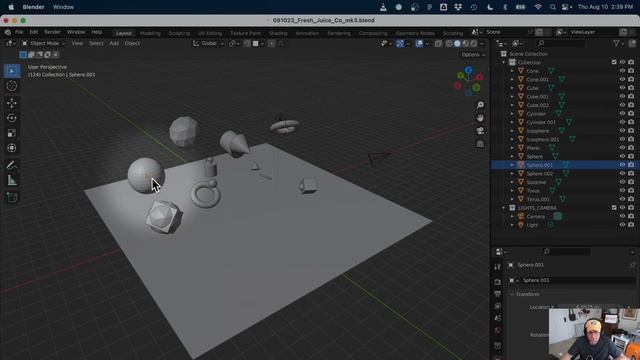Switch to the Modeling workspace tab
This screenshot has width=640, height=360.
[150, 33]
